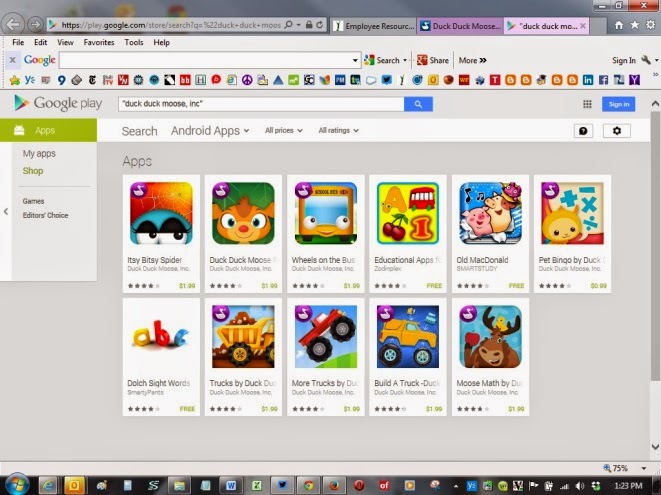Viewport: 661px width, 495px height.
Task: Open the Favorites menu
Action: point(99,42)
